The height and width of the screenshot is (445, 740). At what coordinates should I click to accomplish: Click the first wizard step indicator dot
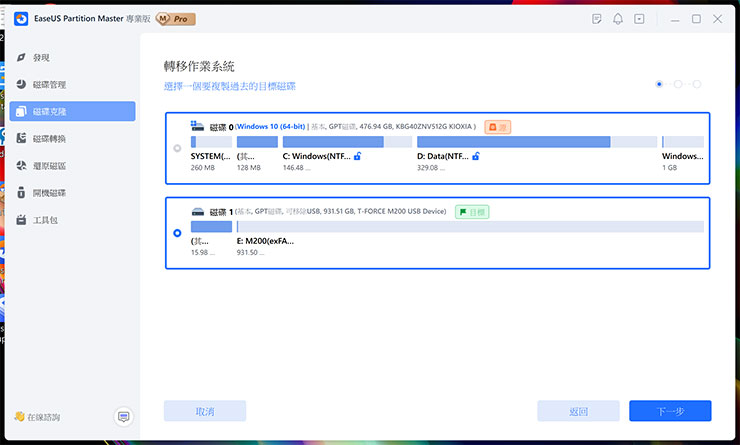tap(659, 84)
